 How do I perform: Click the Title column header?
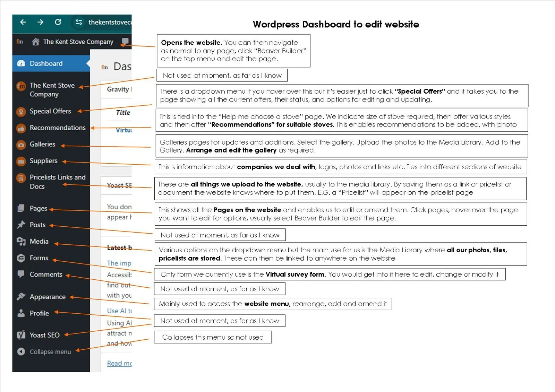(x=123, y=113)
